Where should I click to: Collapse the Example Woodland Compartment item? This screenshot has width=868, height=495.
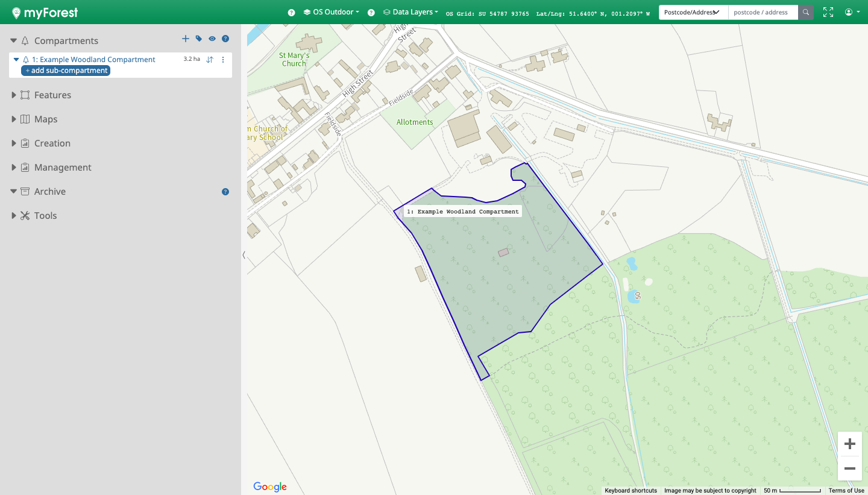17,60
